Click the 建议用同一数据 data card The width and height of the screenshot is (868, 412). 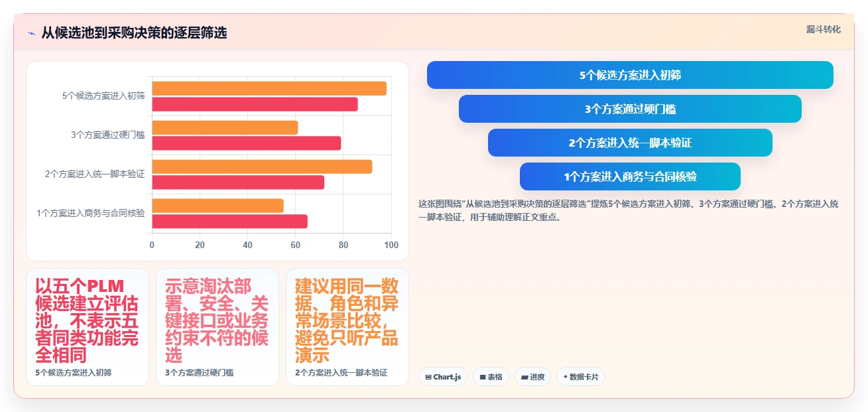point(347,327)
